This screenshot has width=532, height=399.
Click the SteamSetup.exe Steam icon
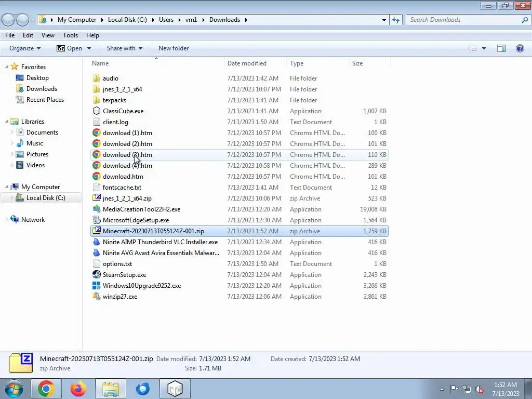pyautogui.click(x=96, y=274)
